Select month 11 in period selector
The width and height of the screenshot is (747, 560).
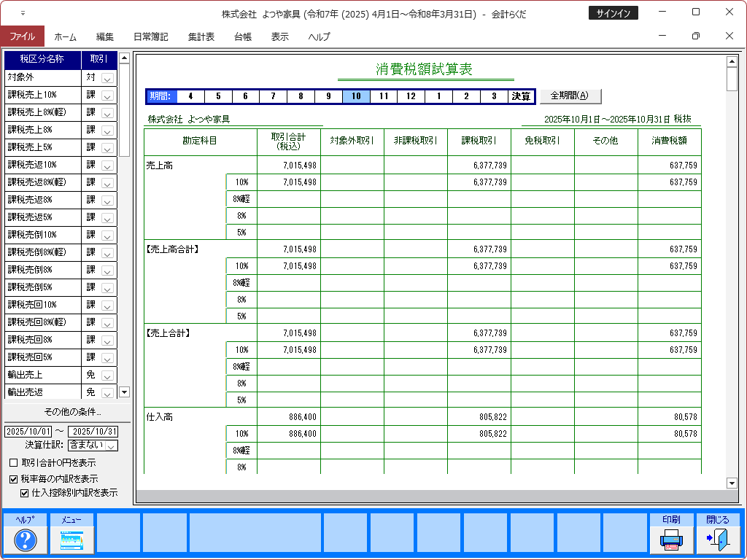click(x=383, y=96)
